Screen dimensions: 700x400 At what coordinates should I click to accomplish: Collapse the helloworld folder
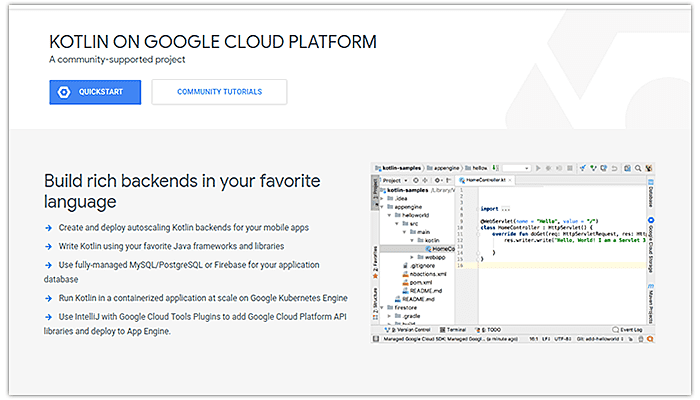389,215
